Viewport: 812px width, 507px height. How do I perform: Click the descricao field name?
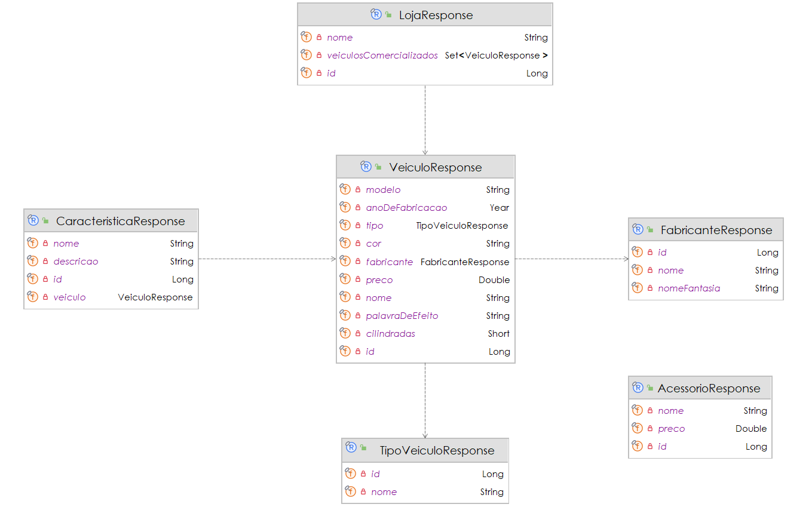76,262
